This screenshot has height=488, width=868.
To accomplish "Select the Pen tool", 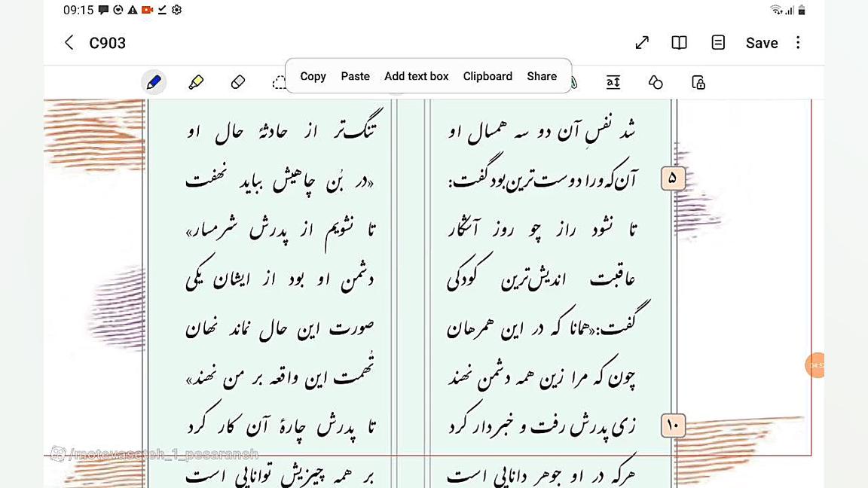I will pos(154,82).
